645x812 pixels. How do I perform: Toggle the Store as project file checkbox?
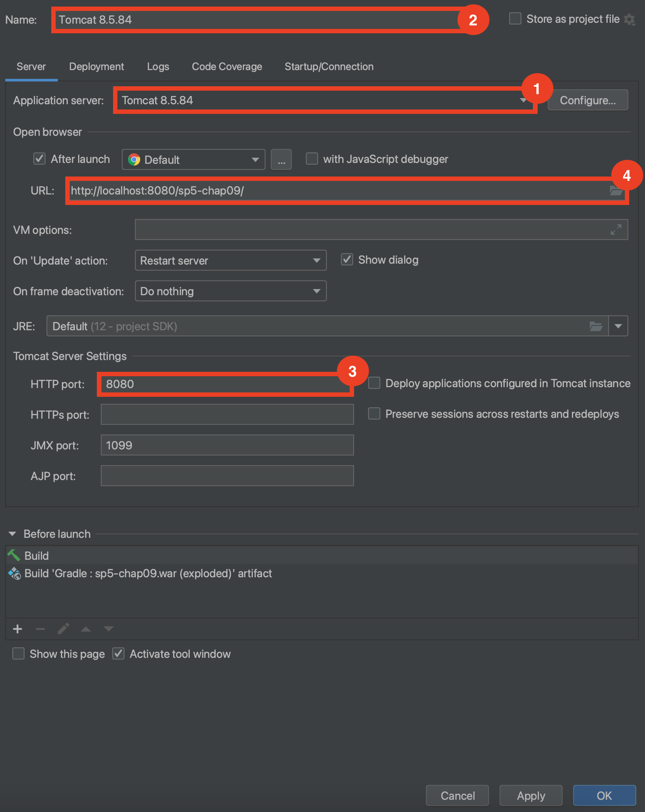pyautogui.click(x=515, y=19)
